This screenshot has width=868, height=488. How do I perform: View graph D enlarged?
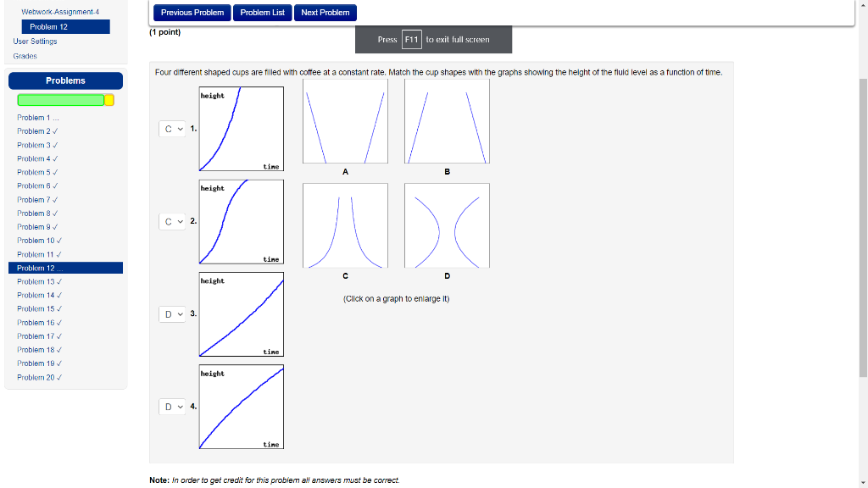[447, 225]
